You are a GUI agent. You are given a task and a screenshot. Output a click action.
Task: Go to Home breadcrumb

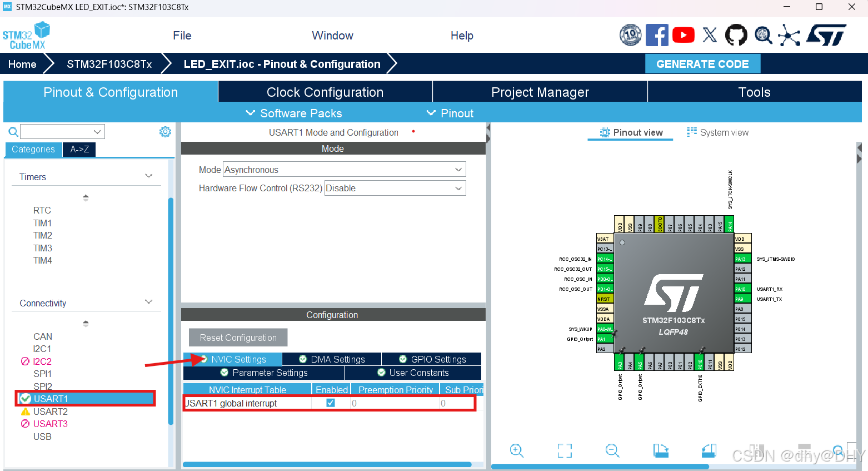click(x=22, y=64)
